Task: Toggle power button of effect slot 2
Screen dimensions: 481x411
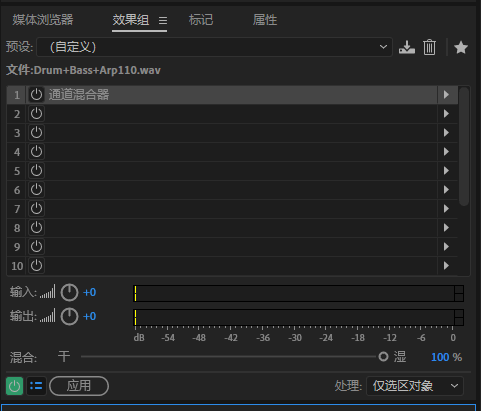Action: (x=36, y=114)
